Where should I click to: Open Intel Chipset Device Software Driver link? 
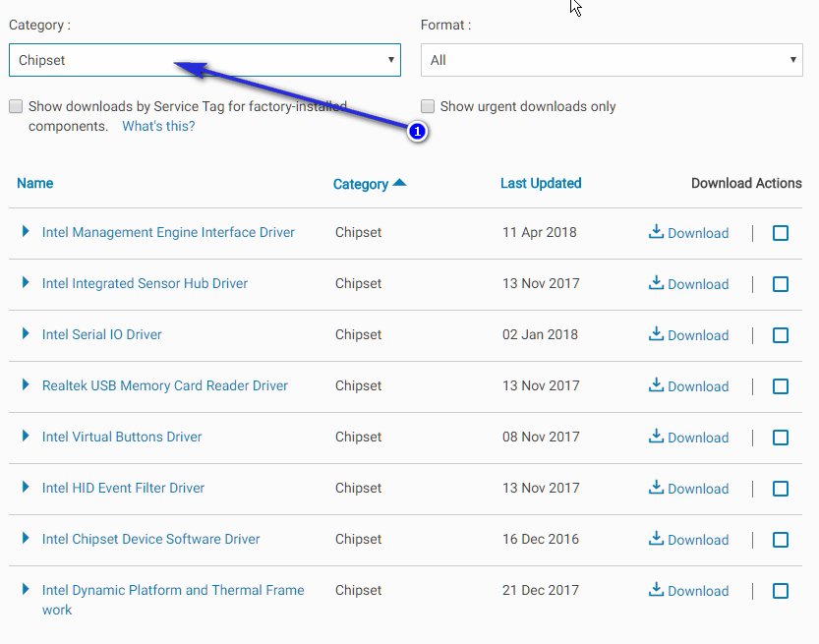click(x=150, y=539)
